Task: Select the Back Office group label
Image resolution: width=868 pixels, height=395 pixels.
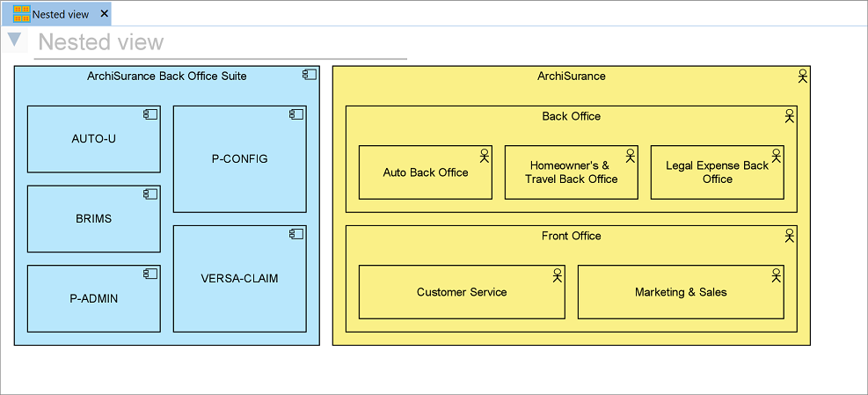Action: pos(571,116)
